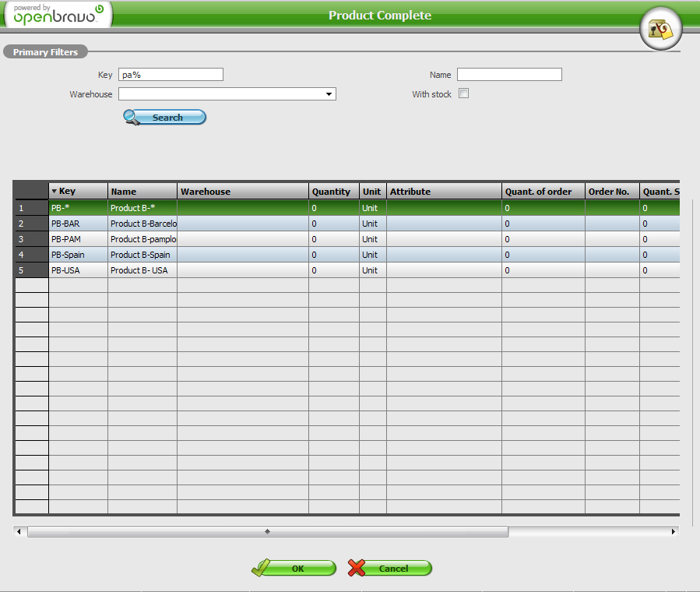Screen dimensions: 700x592
Task: Click the product selector icon in header
Action: [x=661, y=29]
